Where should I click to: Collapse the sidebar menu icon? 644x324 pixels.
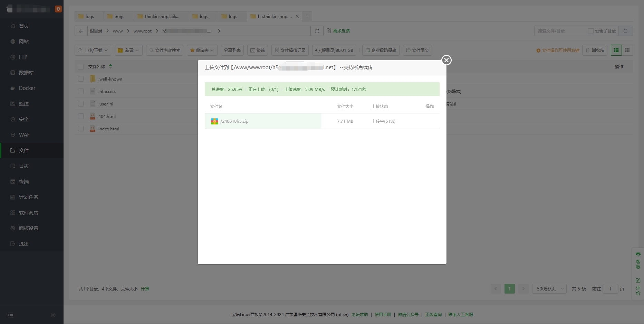(x=10, y=315)
